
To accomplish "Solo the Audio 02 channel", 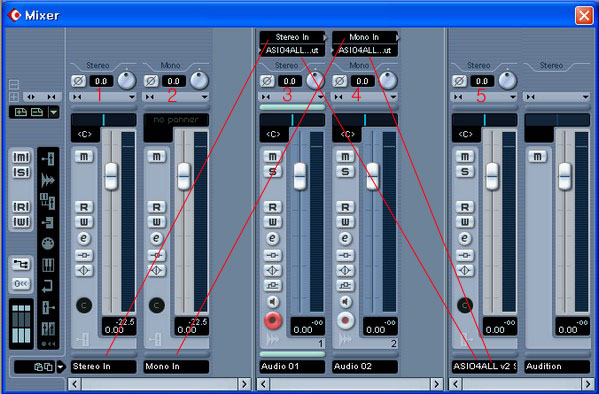I will (x=345, y=172).
